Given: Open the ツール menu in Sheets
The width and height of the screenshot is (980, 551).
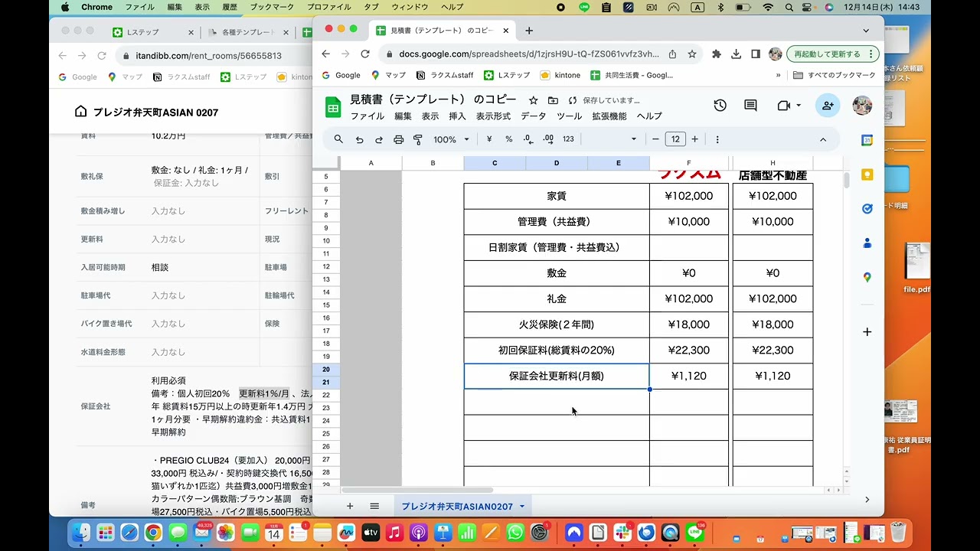Looking at the screenshot, I should pyautogui.click(x=569, y=116).
